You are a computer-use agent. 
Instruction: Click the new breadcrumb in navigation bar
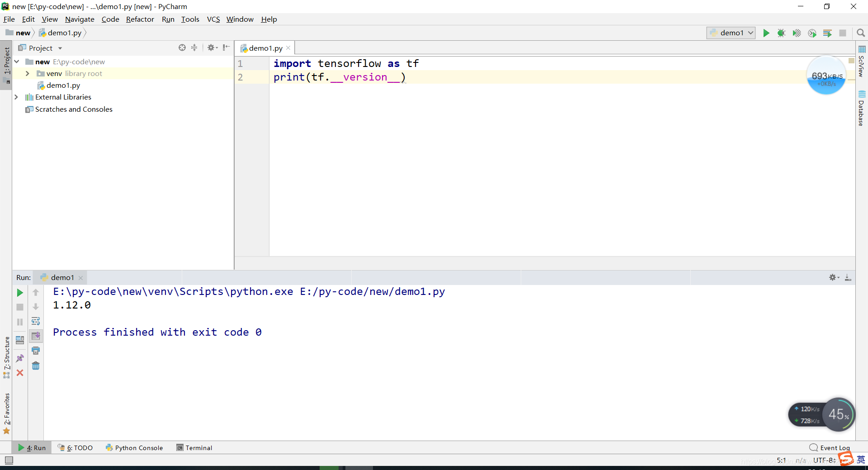tap(19, 33)
